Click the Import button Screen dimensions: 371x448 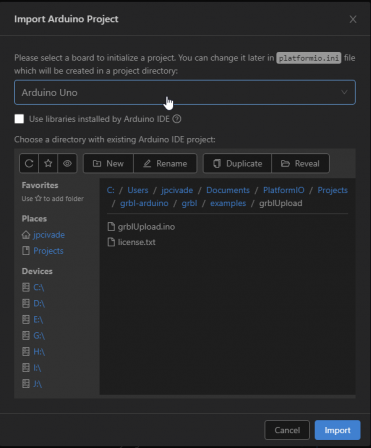coord(337,430)
